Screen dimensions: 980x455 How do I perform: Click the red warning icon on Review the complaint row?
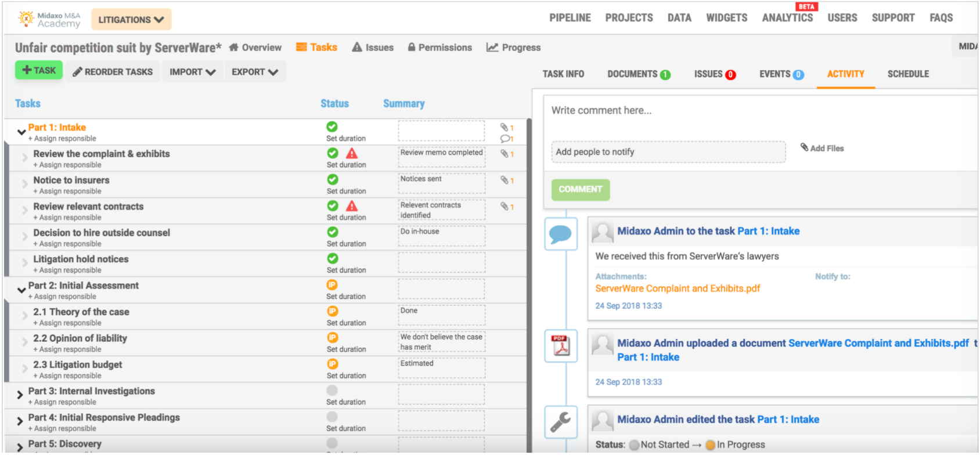point(351,153)
